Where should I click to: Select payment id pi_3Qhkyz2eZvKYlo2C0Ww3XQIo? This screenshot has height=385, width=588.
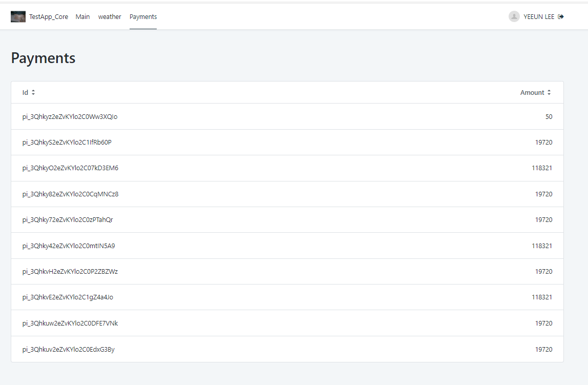click(70, 117)
